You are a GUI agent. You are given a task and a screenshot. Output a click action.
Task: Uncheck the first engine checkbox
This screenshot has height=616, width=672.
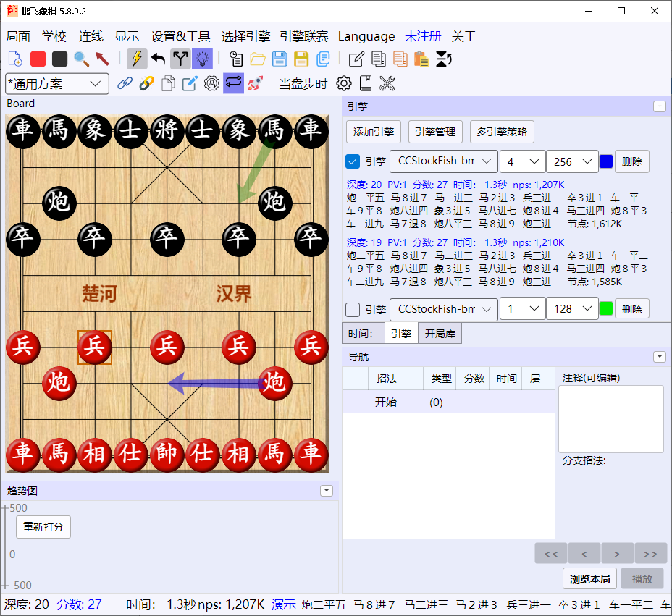pyautogui.click(x=352, y=161)
